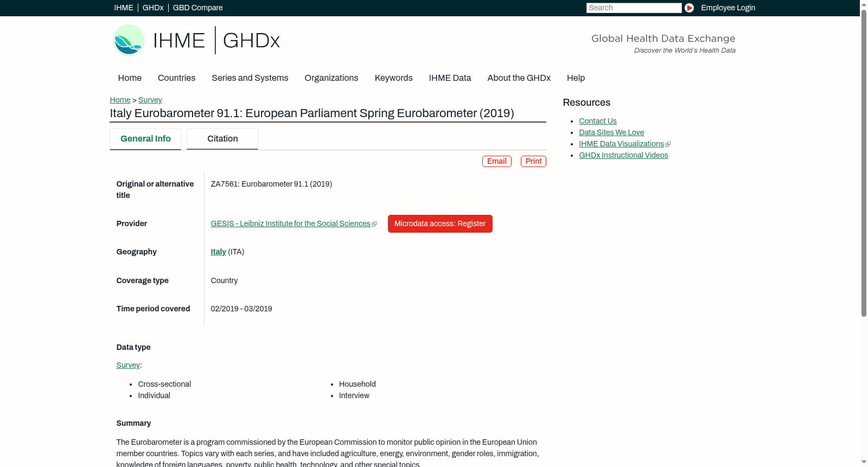Open GHDx Instructional Videos link
Screen dimensions: 868x467
623,155
